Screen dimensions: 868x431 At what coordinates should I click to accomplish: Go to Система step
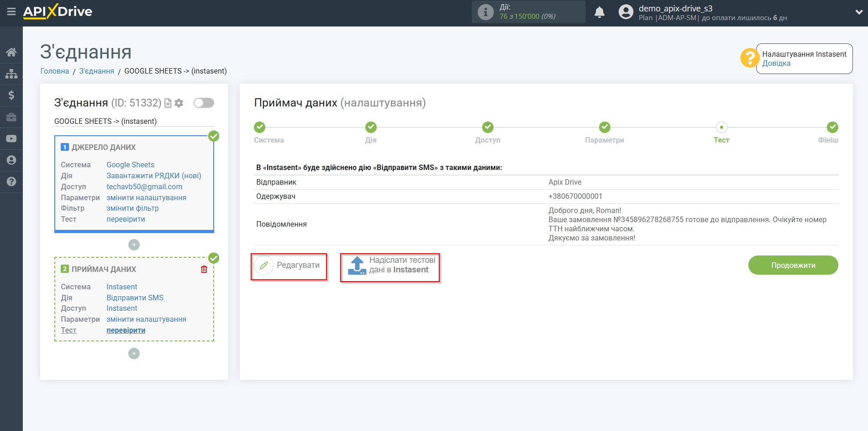click(x=260, y=127)
